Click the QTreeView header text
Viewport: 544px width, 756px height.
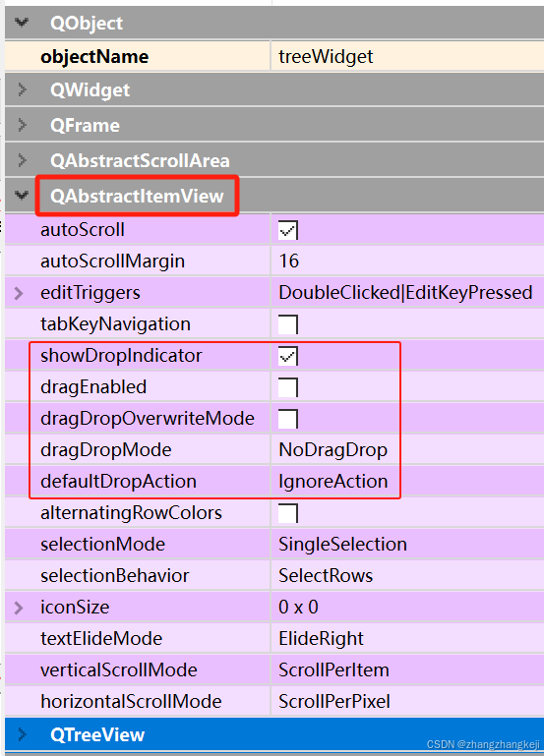point(97,734)
